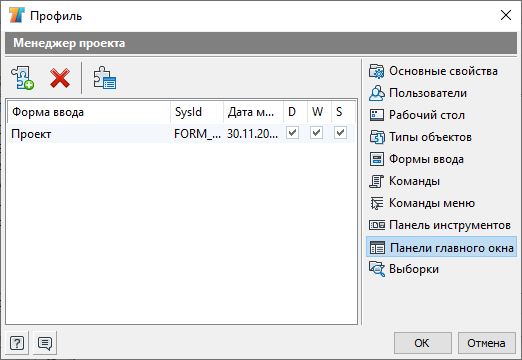Image resolution: width=522 pixels, height=360 pixels.
Task: Click the comment bubble icon
Action: tap(45, 343)
